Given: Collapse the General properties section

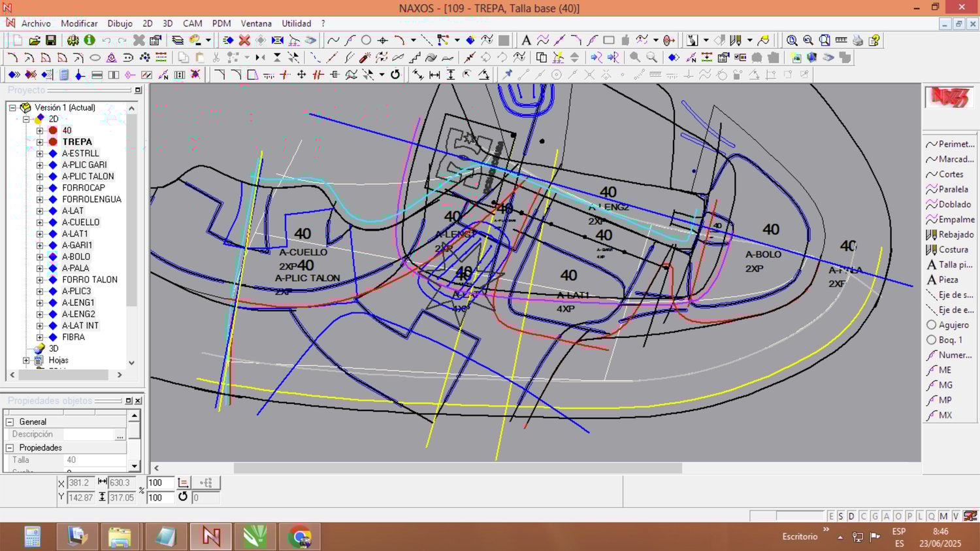Looking at the screenshot, I should 10,422.
